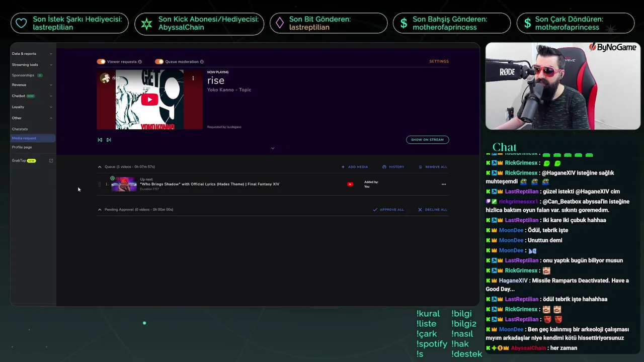
Task: Click the "Duration 7:57" text
Action: pos(149,189)
